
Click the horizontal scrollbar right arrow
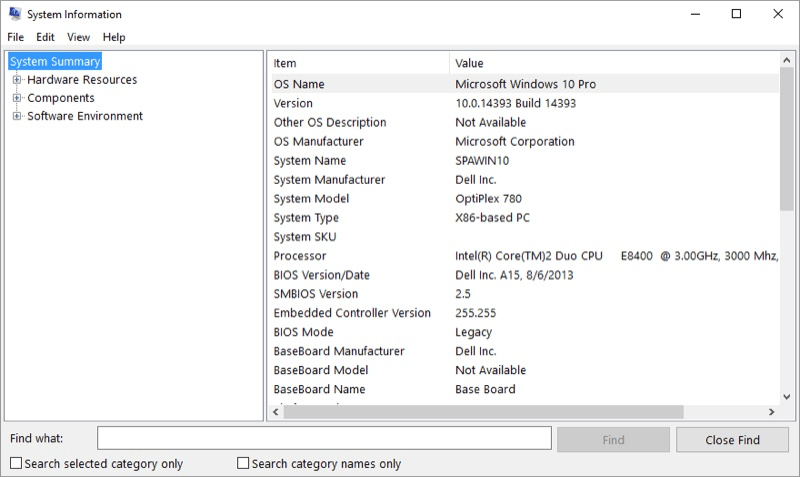click(771, 412)
